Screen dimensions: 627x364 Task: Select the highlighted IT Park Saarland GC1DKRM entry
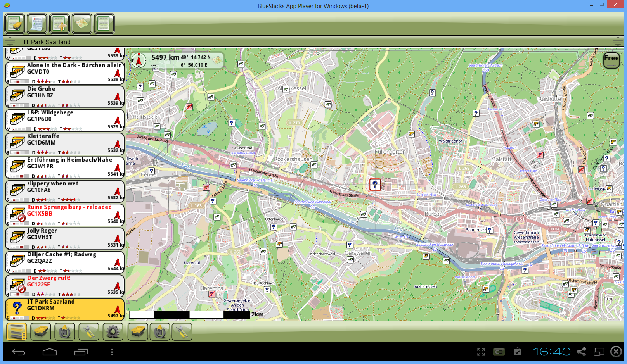point(65,309)
